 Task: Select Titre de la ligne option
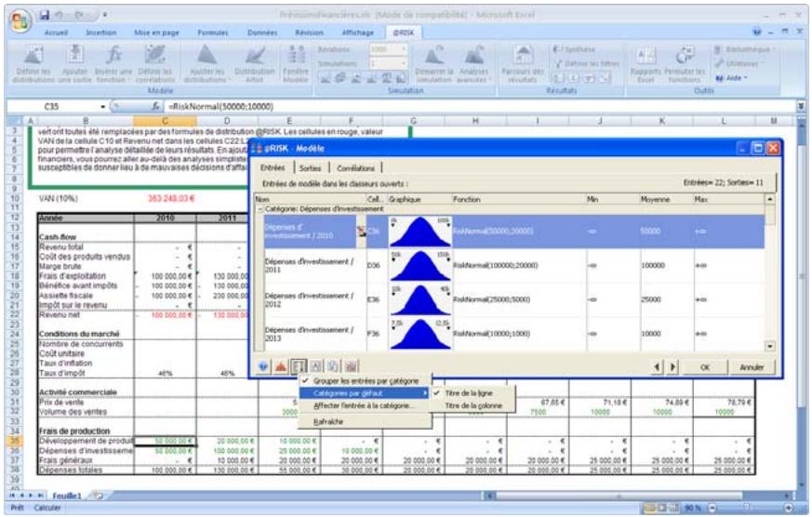click(470, 393)
